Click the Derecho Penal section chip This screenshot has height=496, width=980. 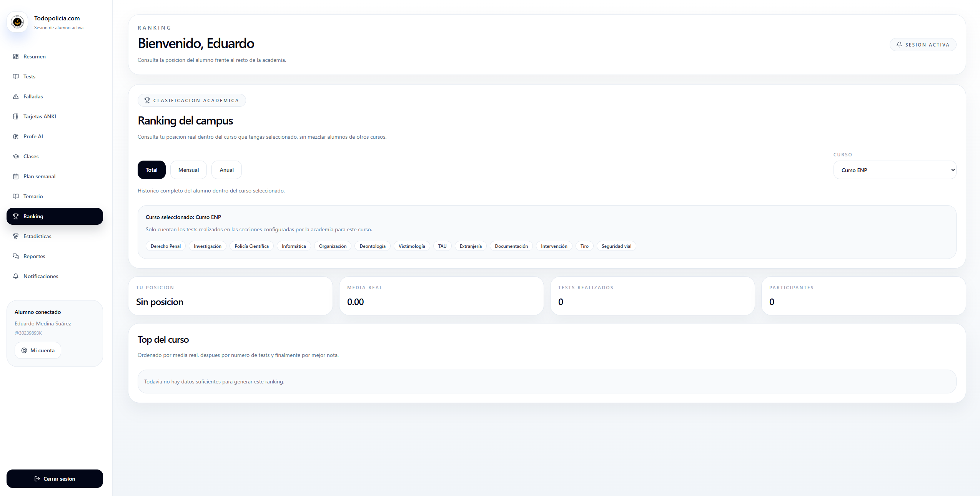point(166,246)
